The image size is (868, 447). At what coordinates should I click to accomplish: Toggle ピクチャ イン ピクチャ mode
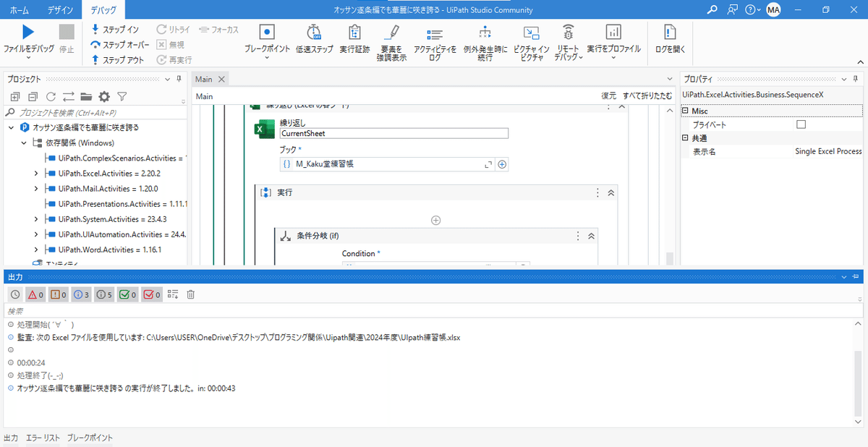(532, 42)
